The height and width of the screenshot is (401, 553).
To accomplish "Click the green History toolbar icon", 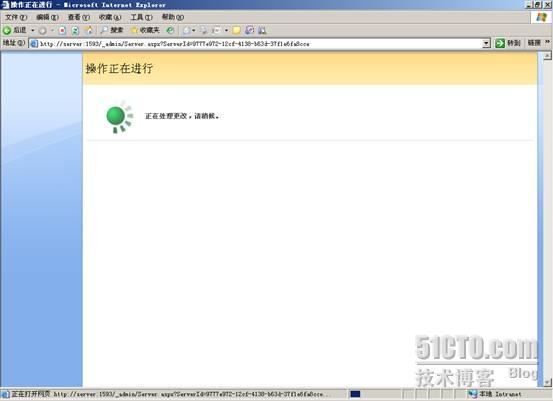I will (170, 30).
